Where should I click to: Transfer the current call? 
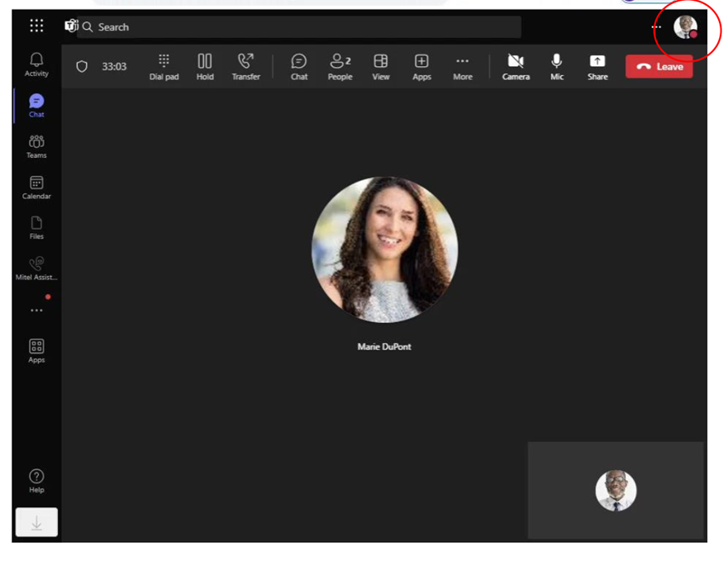(245, 66)
